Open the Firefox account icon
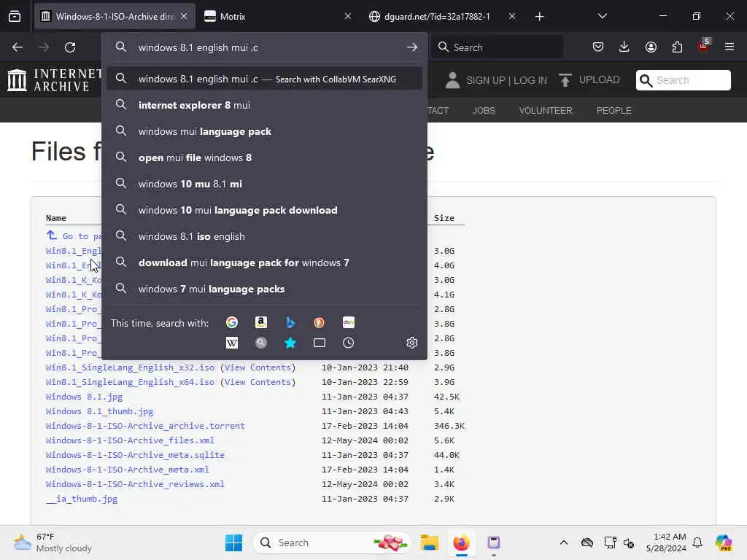 (651, 47)
